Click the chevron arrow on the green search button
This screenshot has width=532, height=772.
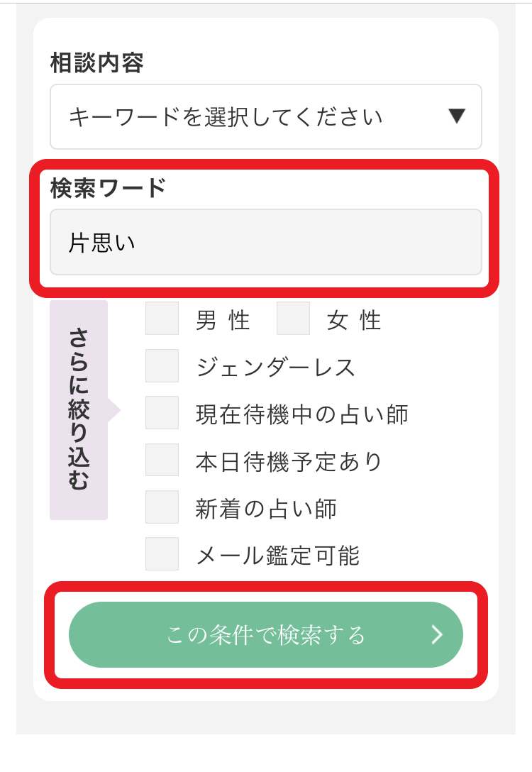pos(437,634)
